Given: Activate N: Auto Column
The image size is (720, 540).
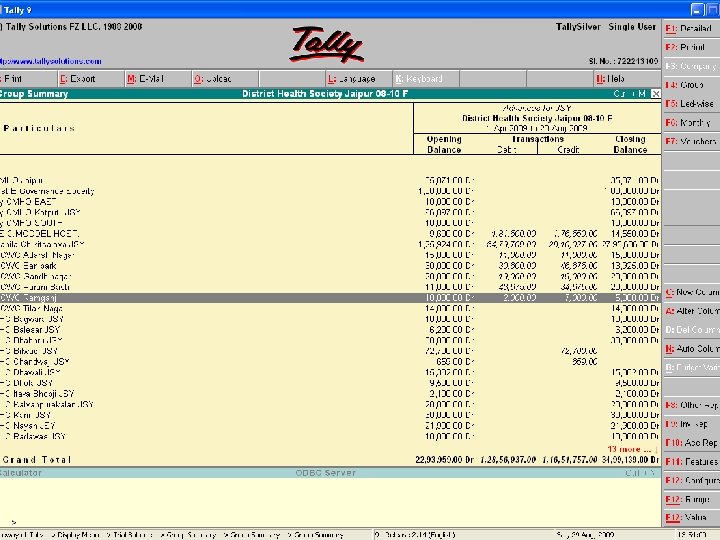Looking at the screenshot, I should click(x=691, y=349).
